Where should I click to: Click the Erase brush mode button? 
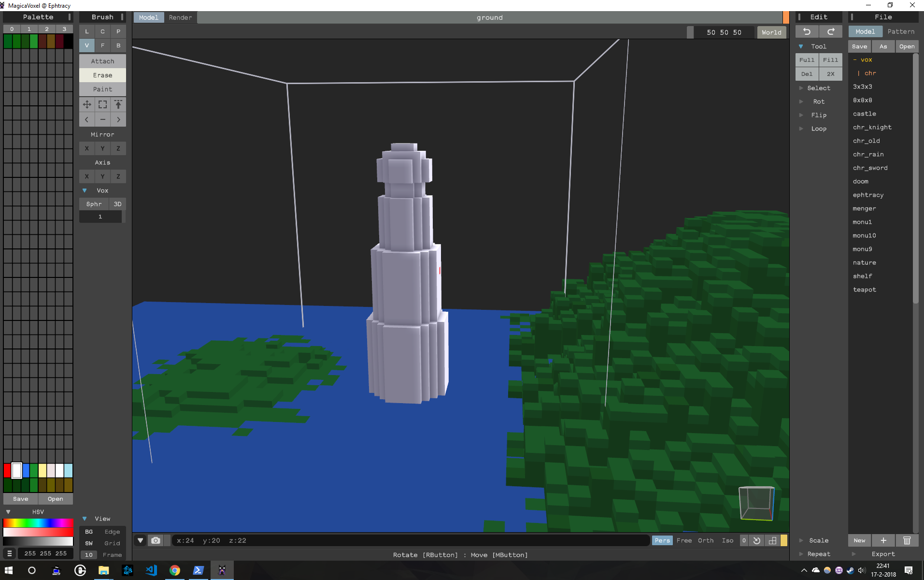tap(102, 75)
